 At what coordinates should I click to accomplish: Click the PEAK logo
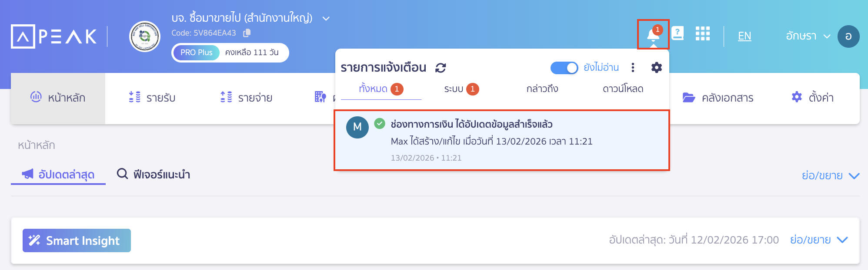[54, 36]
